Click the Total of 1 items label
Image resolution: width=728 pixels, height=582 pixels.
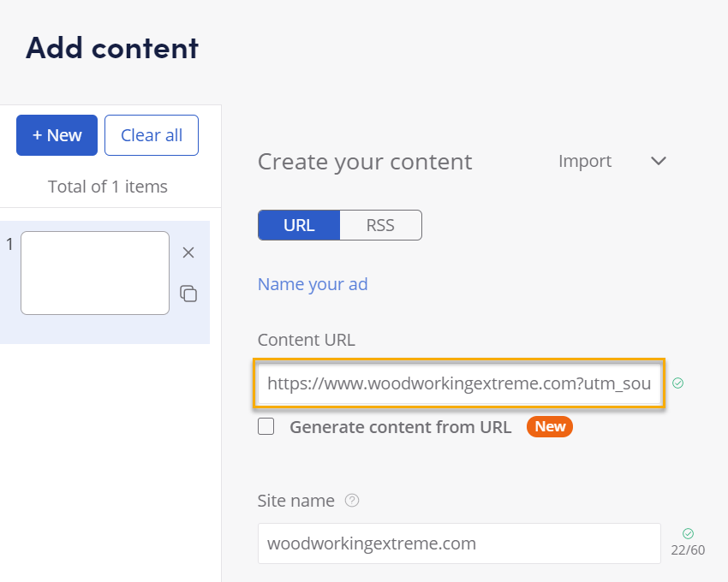click(108, 187)
